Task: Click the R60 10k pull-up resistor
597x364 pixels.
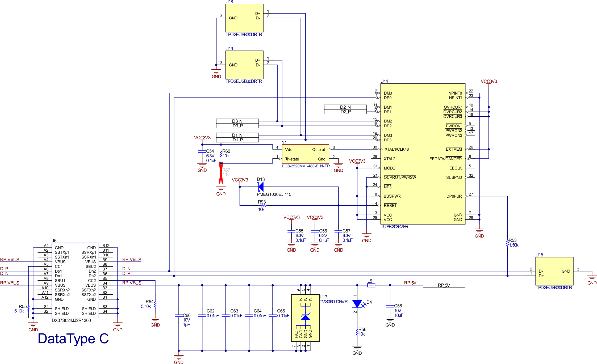Action: tap(221, 154)
